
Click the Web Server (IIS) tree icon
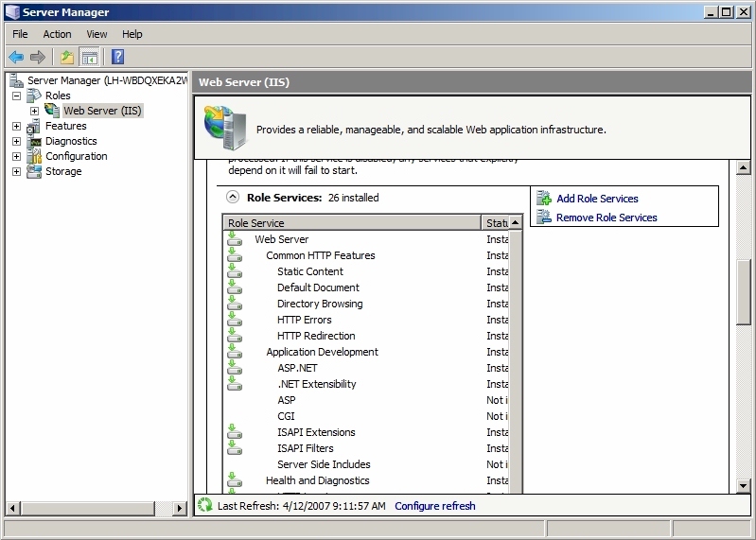tap(52, 111)
